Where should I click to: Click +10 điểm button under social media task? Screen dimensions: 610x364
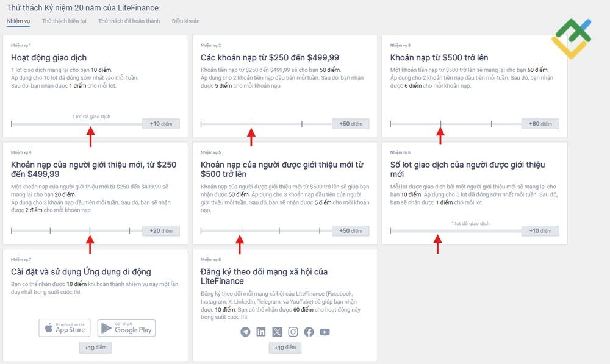[x=285, y=348]
